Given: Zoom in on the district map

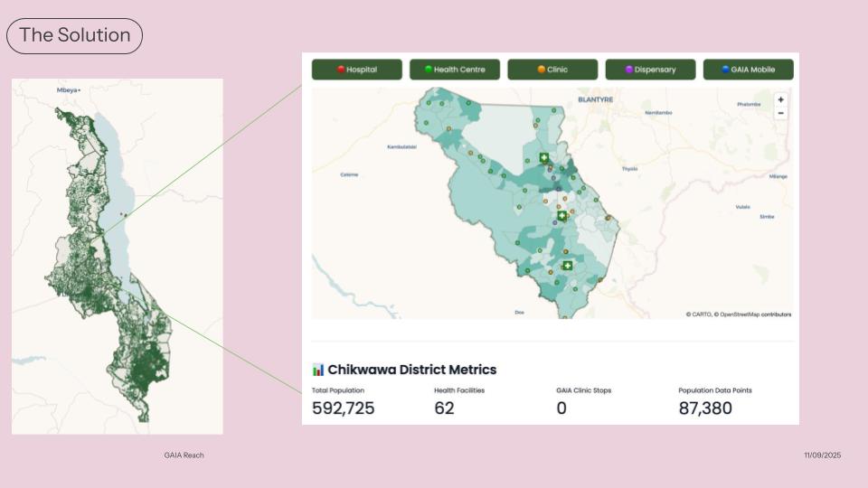Looking at the screenshot, I should coord(780,100).
